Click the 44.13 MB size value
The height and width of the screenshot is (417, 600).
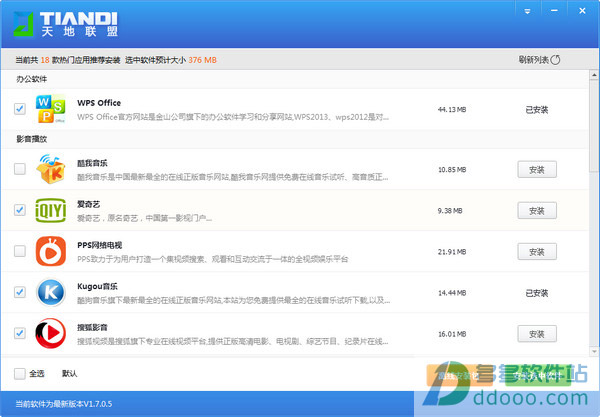pos(452,109)
